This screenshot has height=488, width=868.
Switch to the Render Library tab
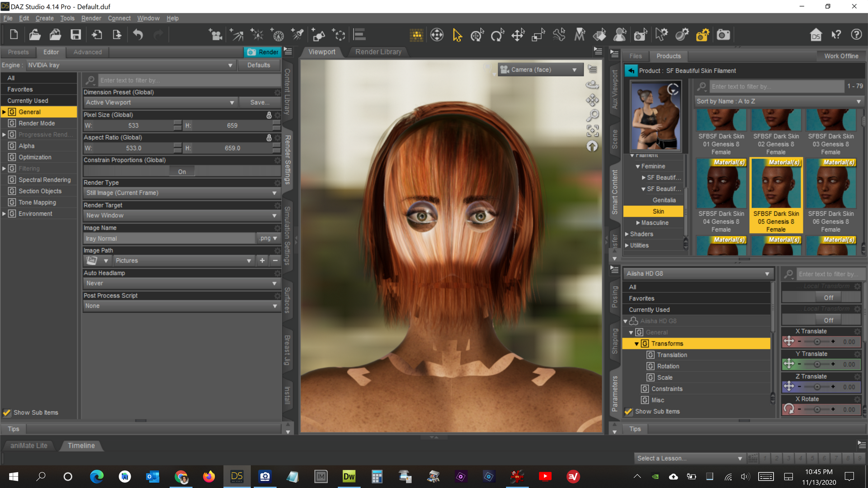coord(378,52)
